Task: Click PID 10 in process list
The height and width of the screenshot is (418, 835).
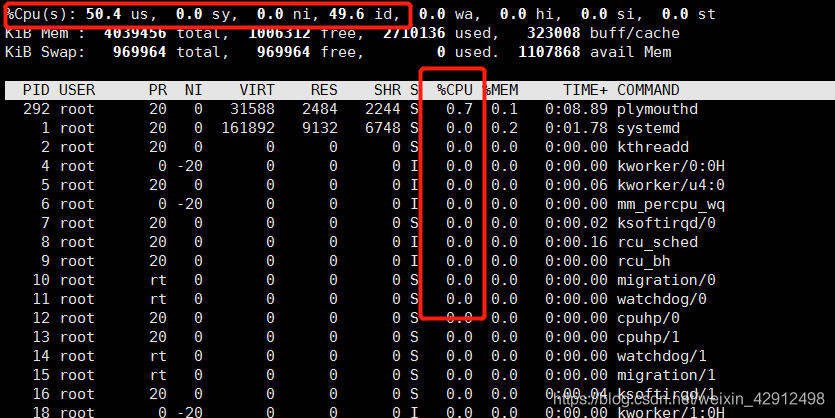Action: pos(41,280)
